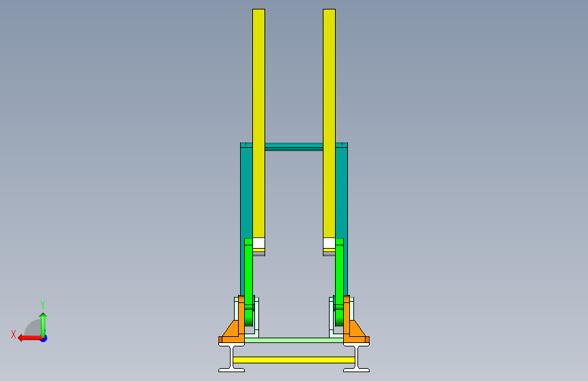Click the green Y axis arrow of triad
This screenshot has height=381, width=588.
[x=43, y=325]
